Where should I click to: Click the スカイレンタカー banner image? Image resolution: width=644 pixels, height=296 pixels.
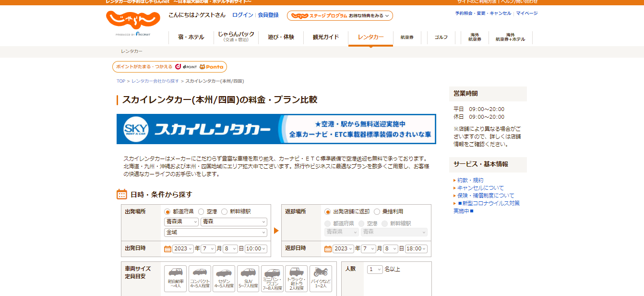click(x=276, y=129)
